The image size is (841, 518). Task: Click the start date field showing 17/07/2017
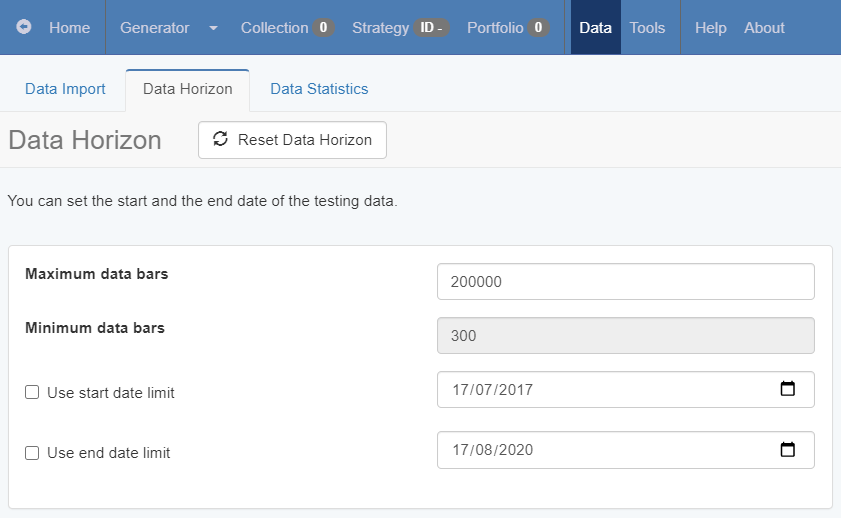tap(600, 390)
